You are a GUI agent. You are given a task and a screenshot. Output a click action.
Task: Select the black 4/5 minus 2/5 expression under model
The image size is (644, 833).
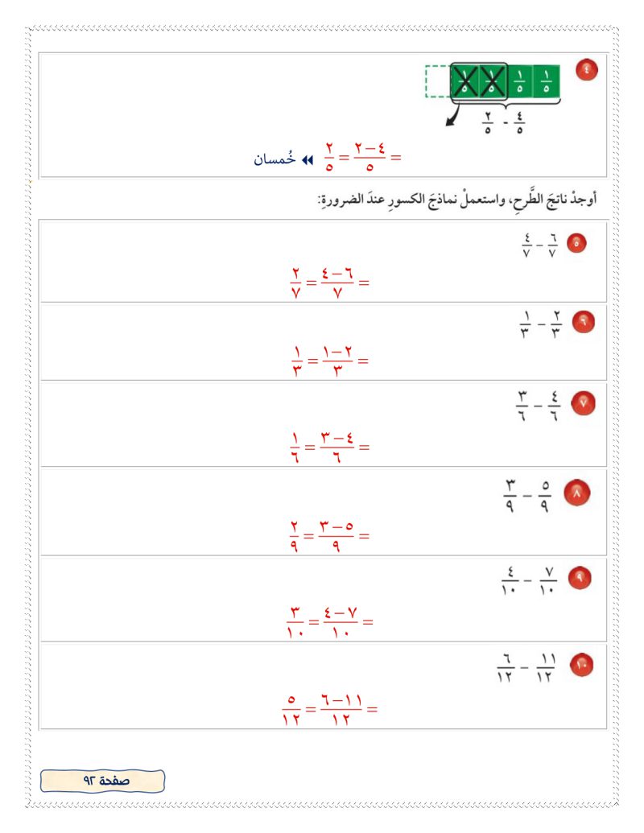(502, 124)
